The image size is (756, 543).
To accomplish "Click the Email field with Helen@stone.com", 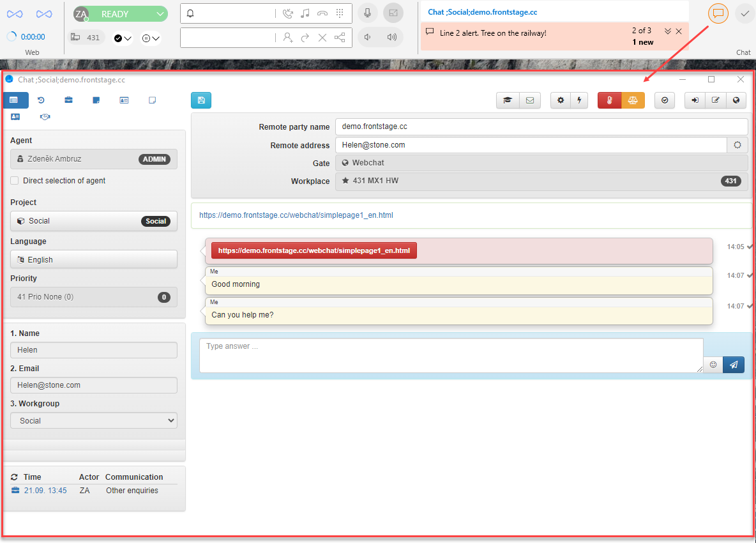I will (x=93, y=385).
